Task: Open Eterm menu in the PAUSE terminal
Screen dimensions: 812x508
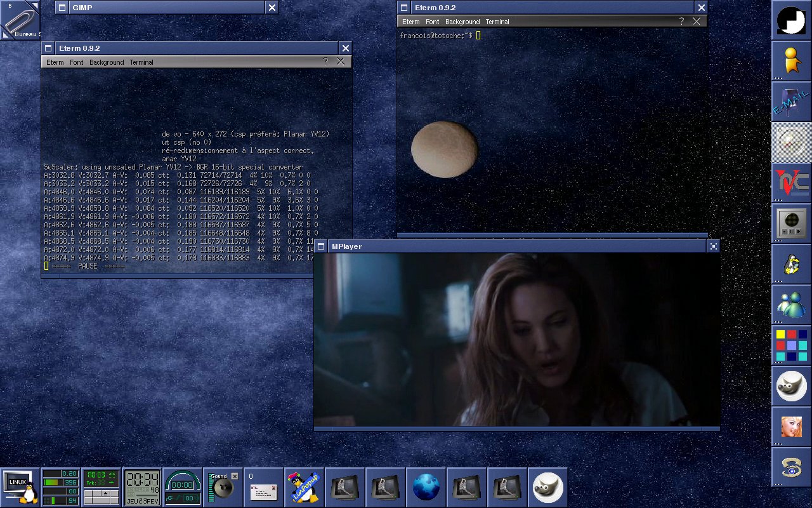Action: point(55,62)
